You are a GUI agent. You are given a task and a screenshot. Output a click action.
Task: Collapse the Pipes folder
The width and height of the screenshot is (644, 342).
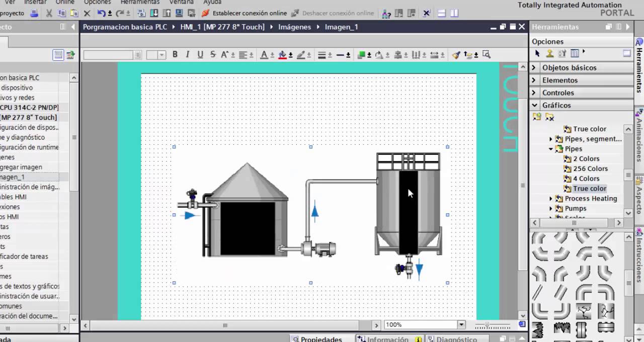551,149
